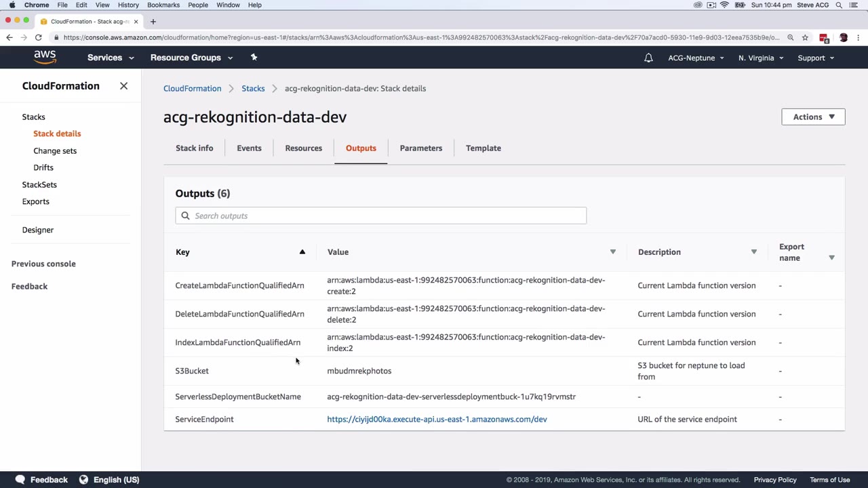
Task: Open the macOS Spotlight search icon
Action: point(839,5)
